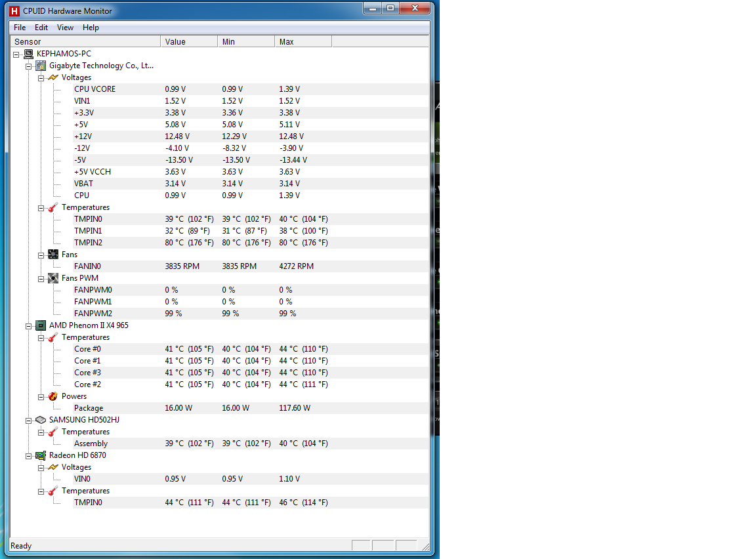Viewport: 756px width, 559px height.
Task: Click the Fans PWM icon
Action: pos(53,278)
